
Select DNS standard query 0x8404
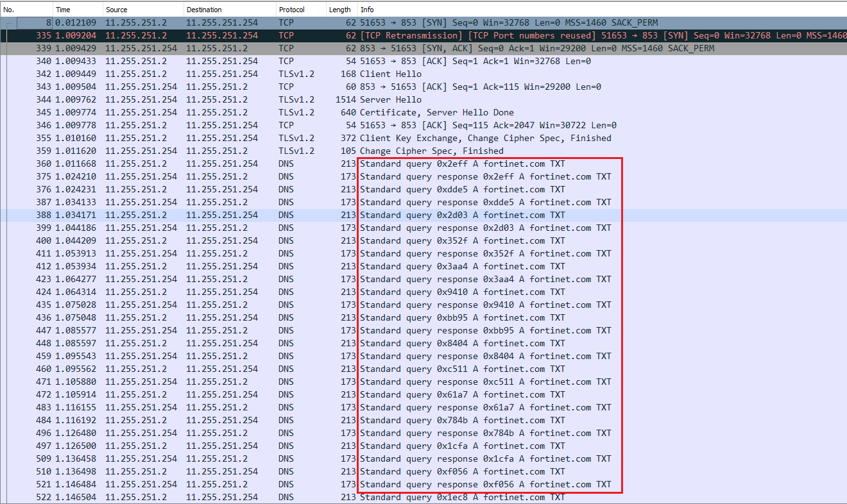pyautogui.click(x=424, y=343)
